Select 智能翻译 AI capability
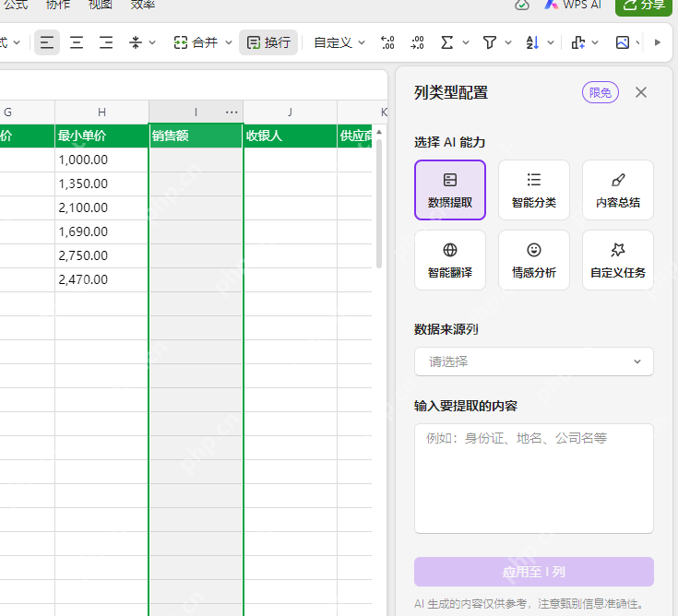Image resolution: width=678 pixels, height=616 pixels. click(450, 260)
